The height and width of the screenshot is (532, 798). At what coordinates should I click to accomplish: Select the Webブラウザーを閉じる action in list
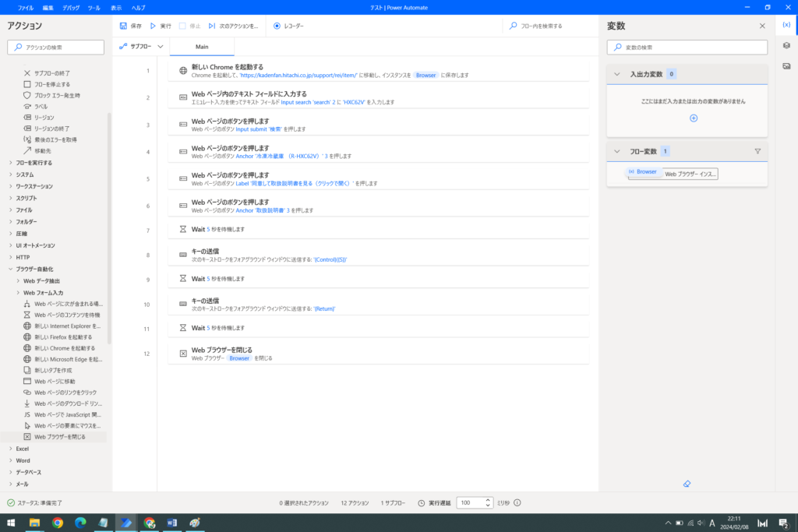[60, 437]
